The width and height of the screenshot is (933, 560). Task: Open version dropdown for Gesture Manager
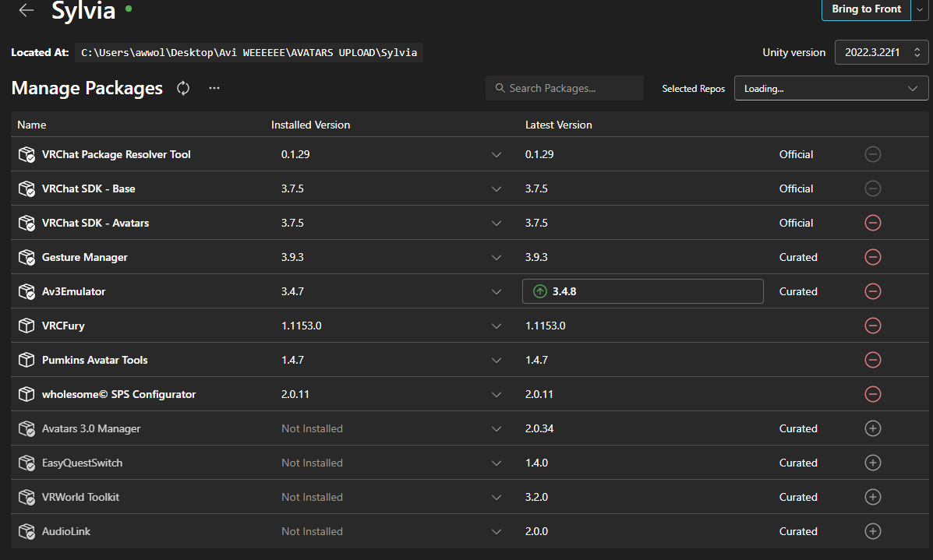[x=497, y=257]
